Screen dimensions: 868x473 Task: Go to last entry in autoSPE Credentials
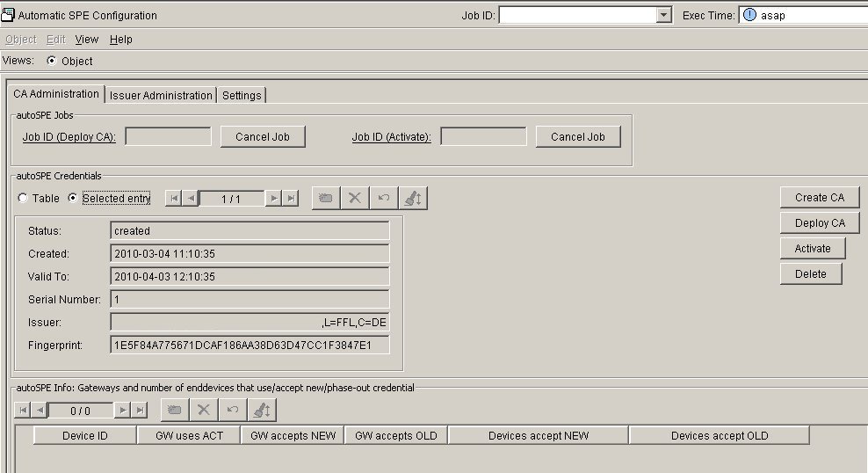coord(291,199)
